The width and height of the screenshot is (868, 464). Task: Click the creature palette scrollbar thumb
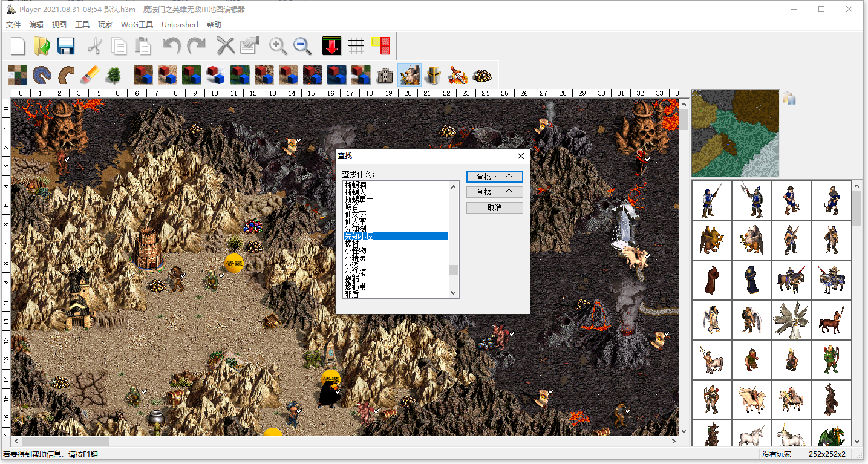857,209
